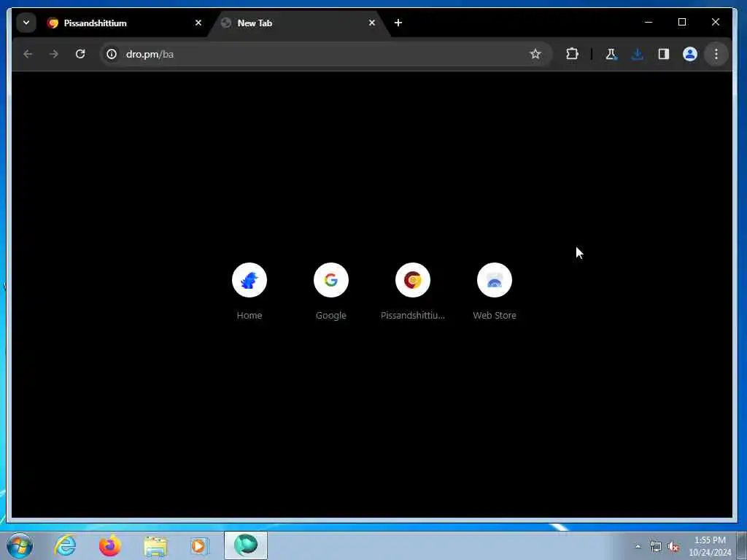
Task: Open the clock showing 1:55 PM
Action: [710, 546]
